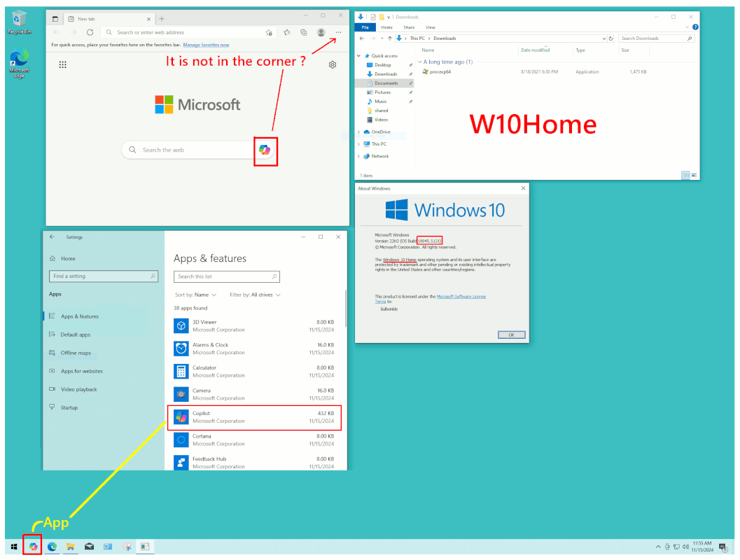This screenshot has width=740, height=560.
Task: Add this page to favorites in Edge
Action: [269, 33]
